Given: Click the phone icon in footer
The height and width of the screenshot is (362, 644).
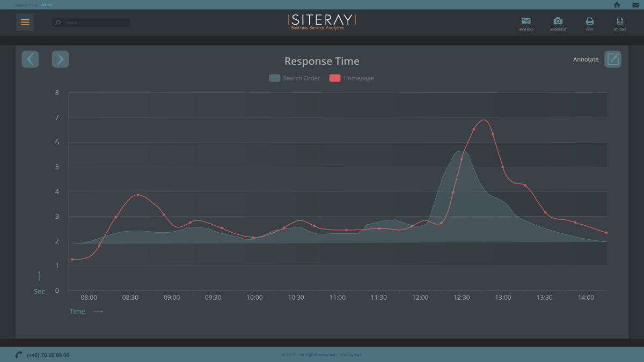Looking at the screenshot, I should coord(19,354).
